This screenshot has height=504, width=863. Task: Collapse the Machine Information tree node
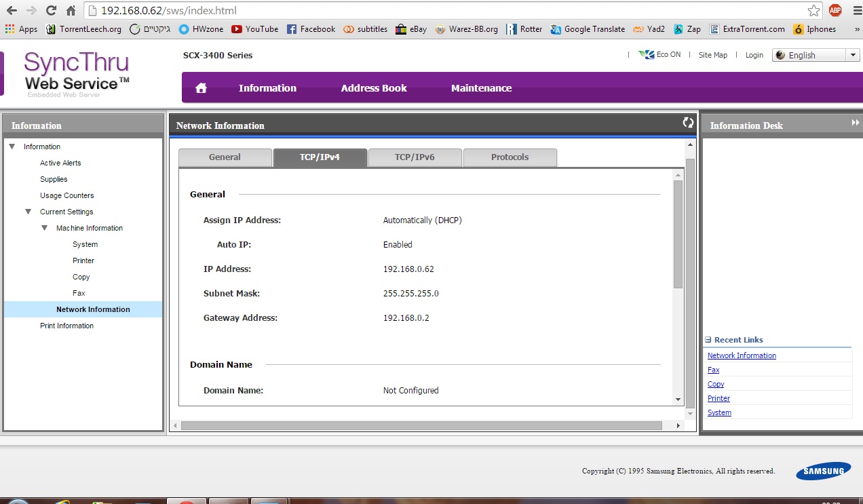[x=44, y=228]
